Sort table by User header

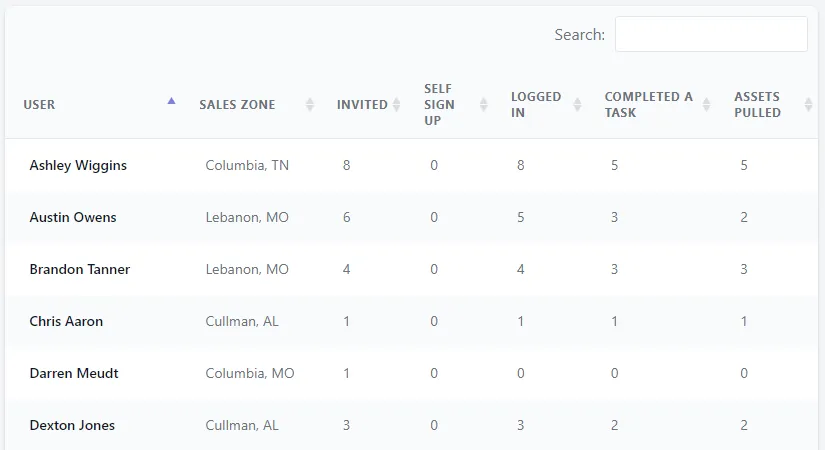click(x=40, y=105)
